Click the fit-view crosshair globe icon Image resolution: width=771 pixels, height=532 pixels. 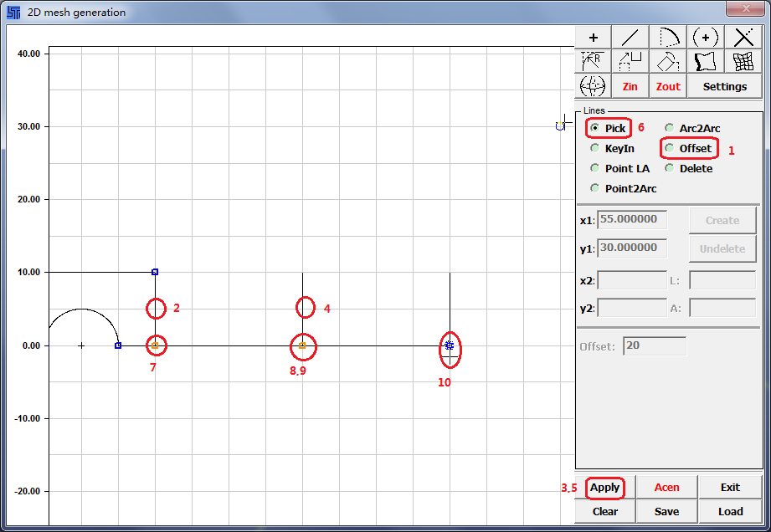click(x=593, y=86)
